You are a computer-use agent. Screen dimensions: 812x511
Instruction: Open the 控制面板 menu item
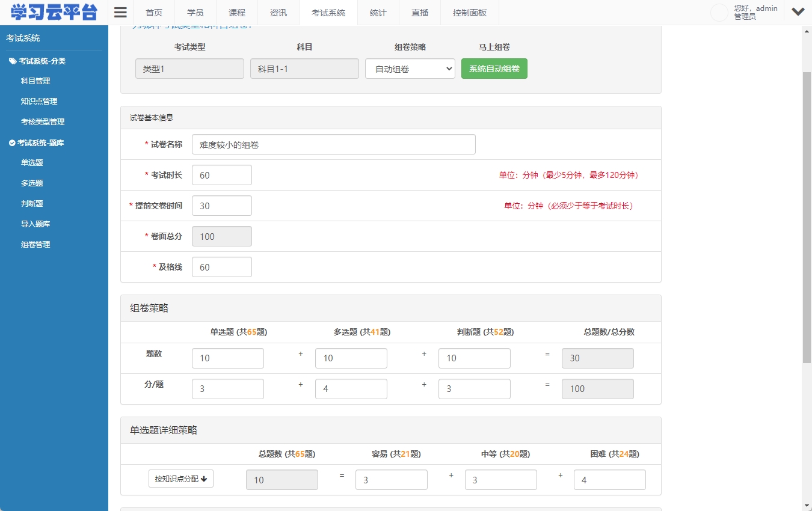[x=469, y=12]
